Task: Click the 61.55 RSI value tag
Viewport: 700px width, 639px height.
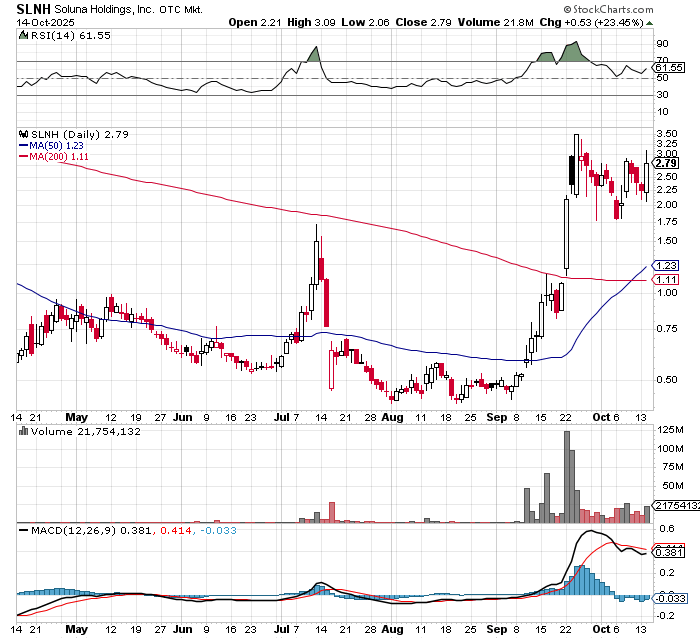Action: [669, 68]
